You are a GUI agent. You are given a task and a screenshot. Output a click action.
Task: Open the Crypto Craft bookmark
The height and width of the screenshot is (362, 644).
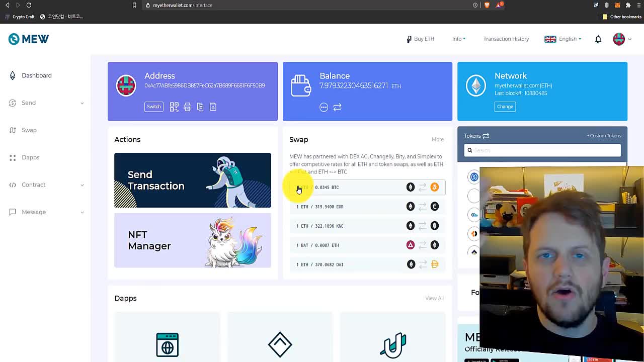(19, 17)
